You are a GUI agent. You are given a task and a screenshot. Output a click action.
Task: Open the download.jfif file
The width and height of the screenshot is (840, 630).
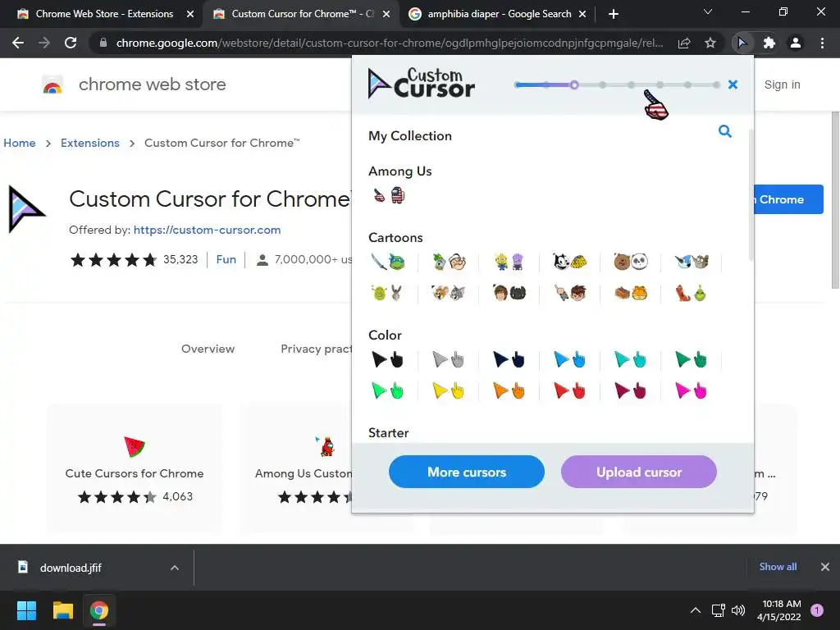[71, 568]
